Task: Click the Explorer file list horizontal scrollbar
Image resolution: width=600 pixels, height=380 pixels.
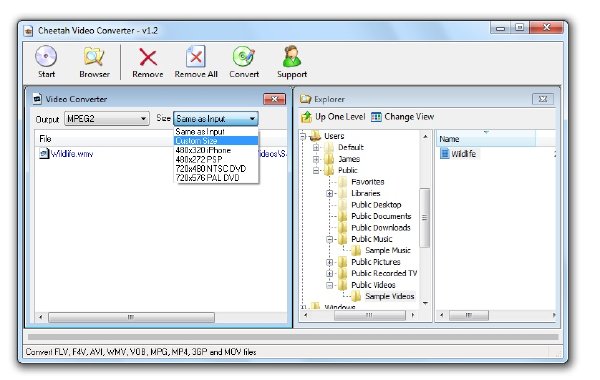Action: [x=468, y=315]
